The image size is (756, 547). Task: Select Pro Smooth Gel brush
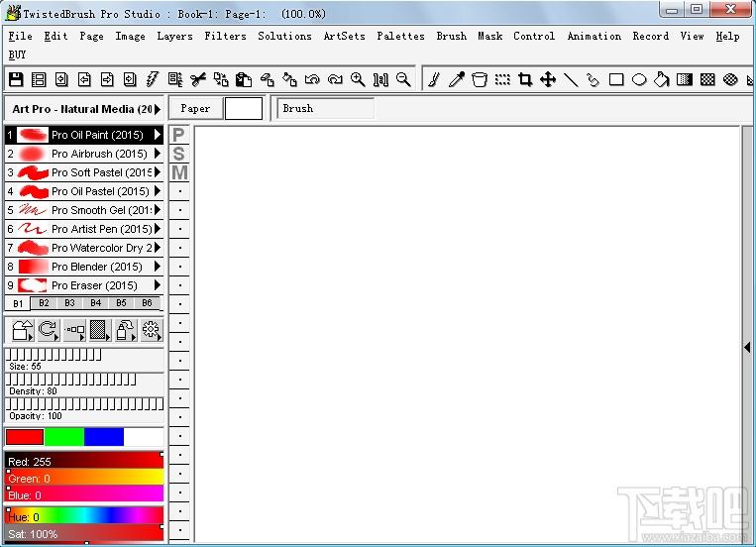(x=84, y=210)
